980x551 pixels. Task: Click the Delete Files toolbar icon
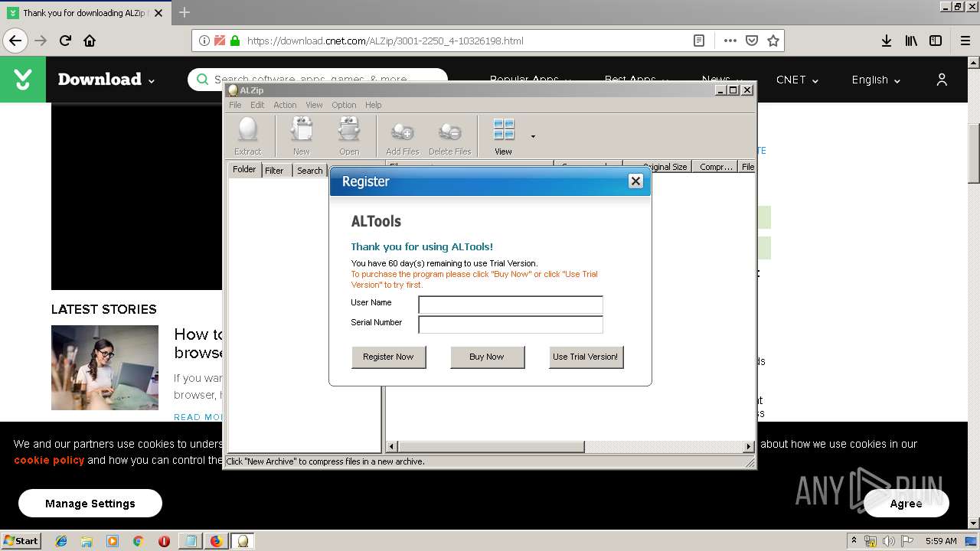coord(449,136)
